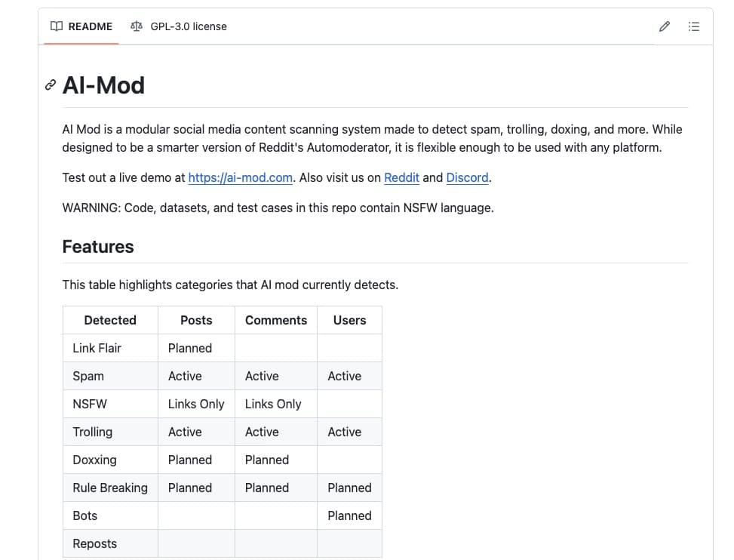Copy the AI-Mod heading anchor link icon
The width and height of the screenshot is (734, 560).
50,85
